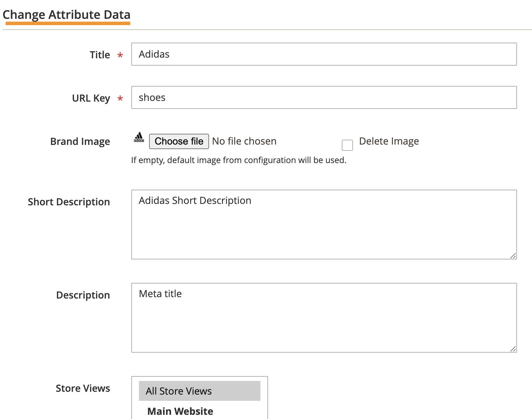This screenshot has height=419, width=532.
Task: Click the Description textarea resize handle
Action: [513, 349]
